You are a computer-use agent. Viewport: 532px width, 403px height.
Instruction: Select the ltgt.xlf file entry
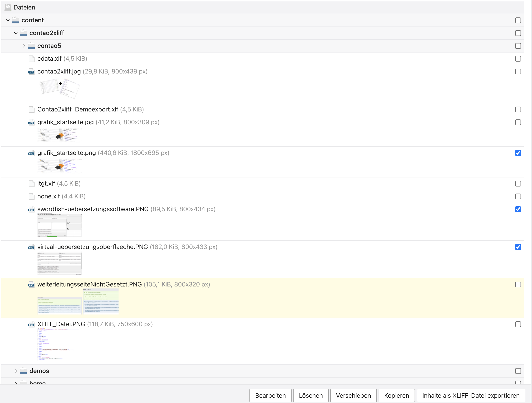46,184
